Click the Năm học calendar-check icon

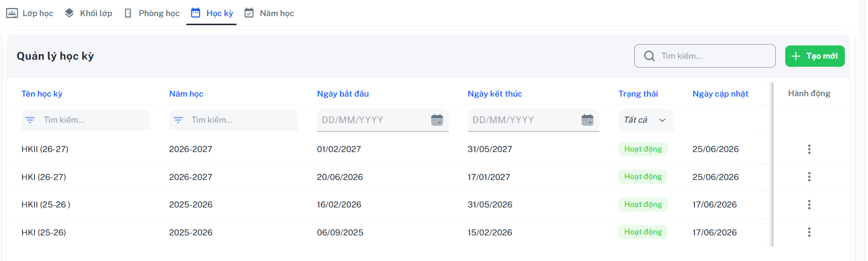(249, 13)
